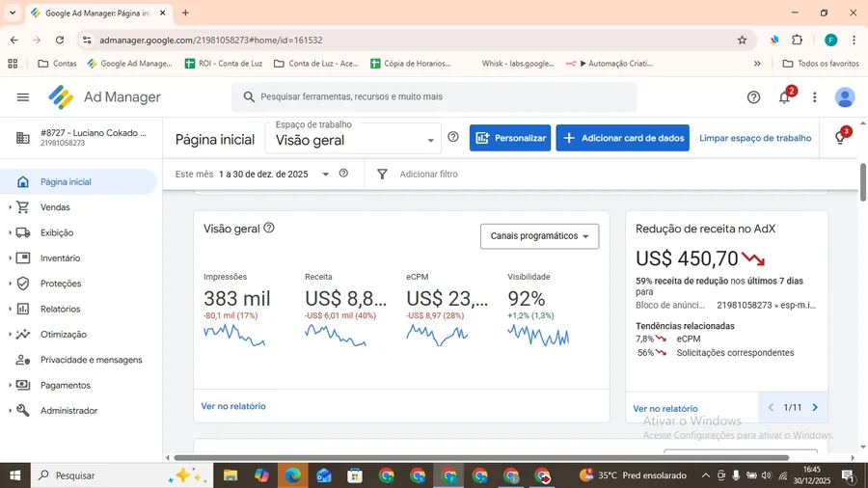This screenshot has width=868, height=488.
Task: Click the Ad Manager search box
Action: click(x=435, y=96)
